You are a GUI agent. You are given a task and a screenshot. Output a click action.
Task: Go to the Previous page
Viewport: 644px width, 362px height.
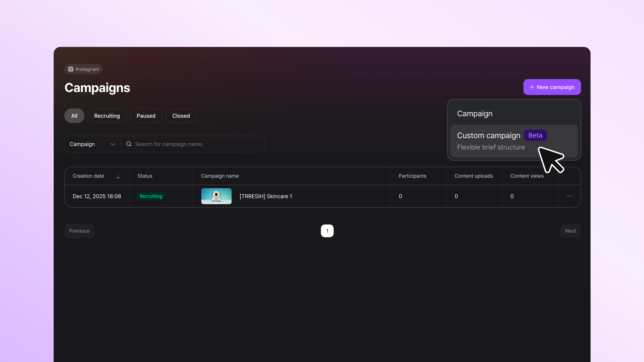point(79,231)
